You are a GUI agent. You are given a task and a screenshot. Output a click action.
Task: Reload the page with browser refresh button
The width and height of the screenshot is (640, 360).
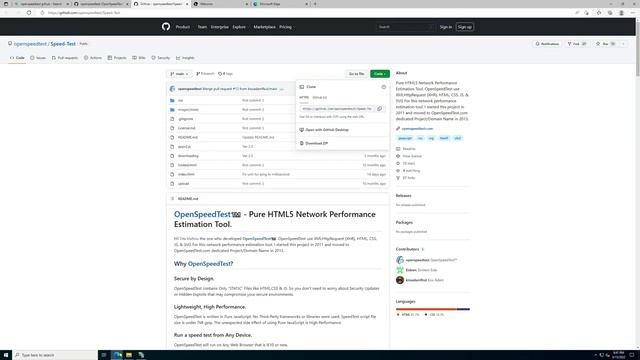tap(29, 13)
